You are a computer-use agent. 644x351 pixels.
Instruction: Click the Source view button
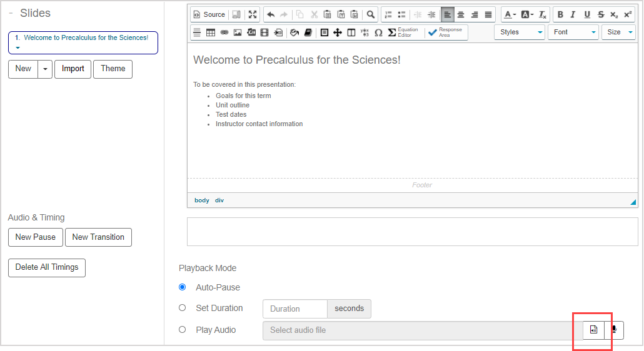click(208, 14)
